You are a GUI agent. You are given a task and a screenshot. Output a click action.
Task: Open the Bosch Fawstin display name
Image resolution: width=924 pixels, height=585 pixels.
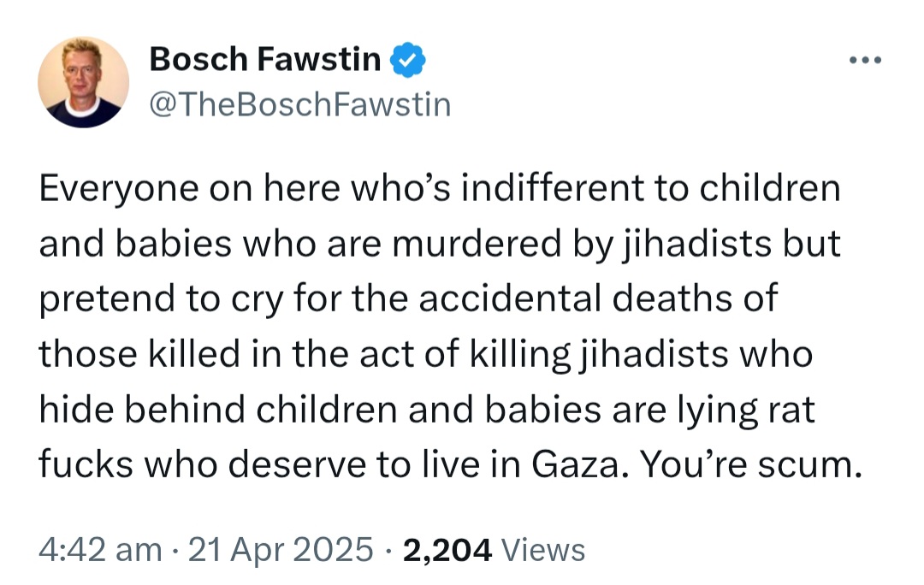(x=265, y=60)
